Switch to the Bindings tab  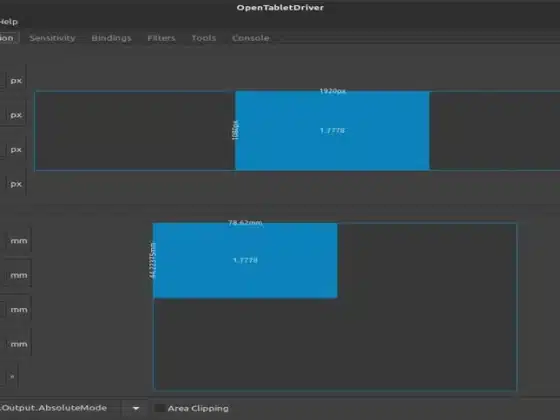111,38
